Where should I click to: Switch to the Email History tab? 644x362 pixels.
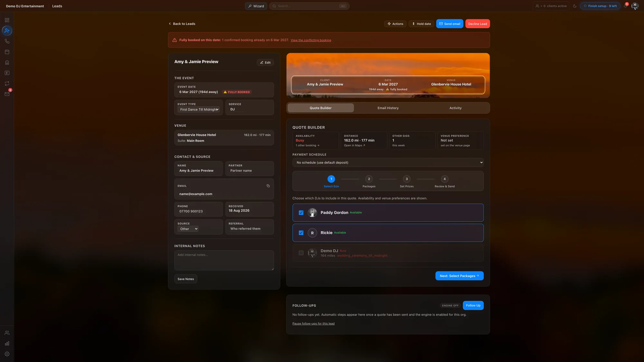[x=388, y=108]
